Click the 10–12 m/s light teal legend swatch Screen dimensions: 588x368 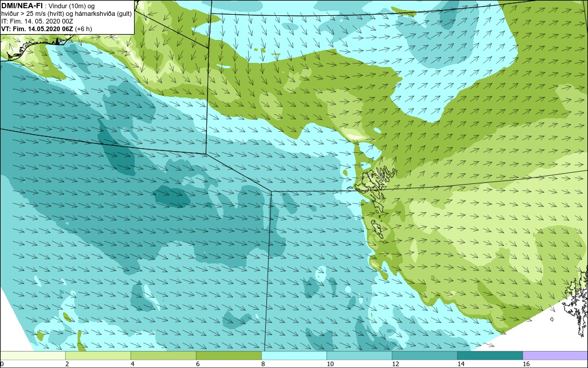point(359,355)
